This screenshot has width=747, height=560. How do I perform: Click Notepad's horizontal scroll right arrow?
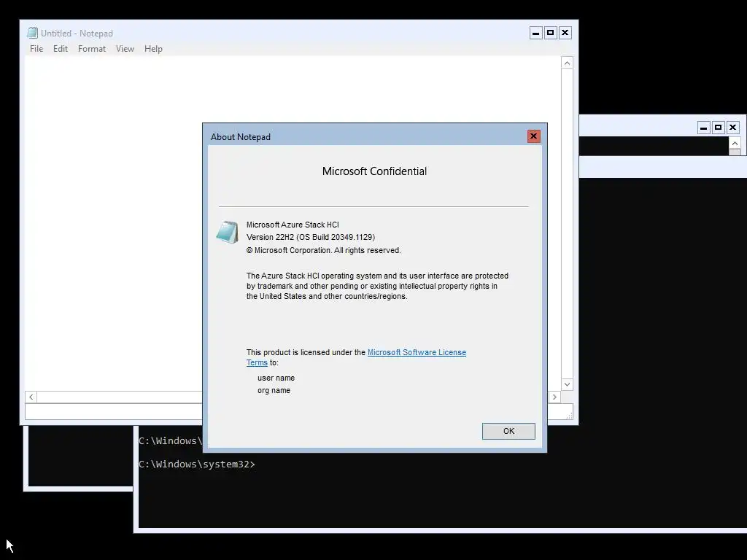point(554,397)
